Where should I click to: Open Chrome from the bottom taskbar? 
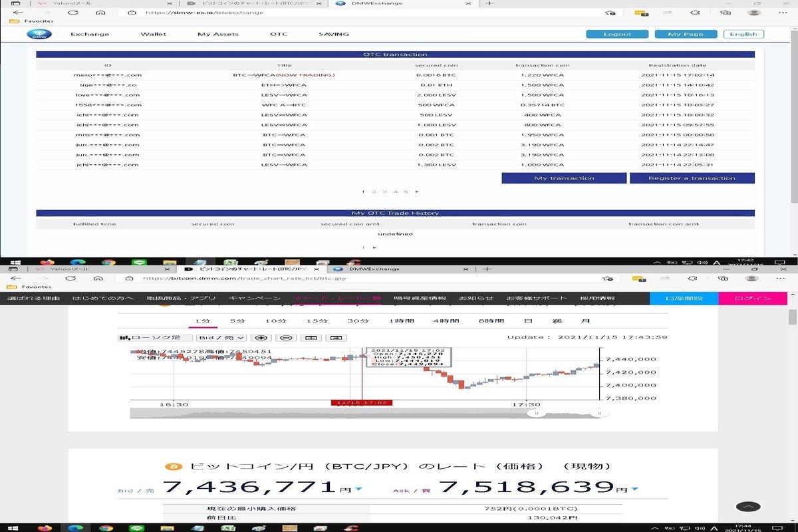(x=106, y=528)
